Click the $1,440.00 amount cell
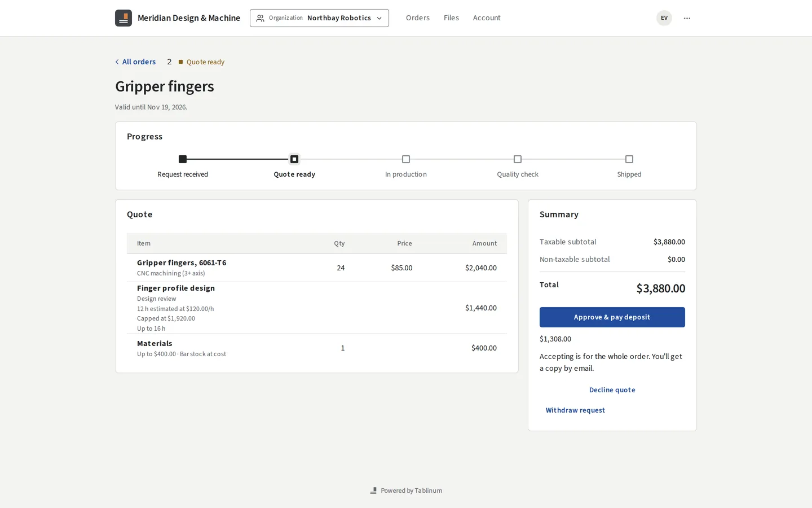This screenshot has height=508, width=812. pos(481,308)
